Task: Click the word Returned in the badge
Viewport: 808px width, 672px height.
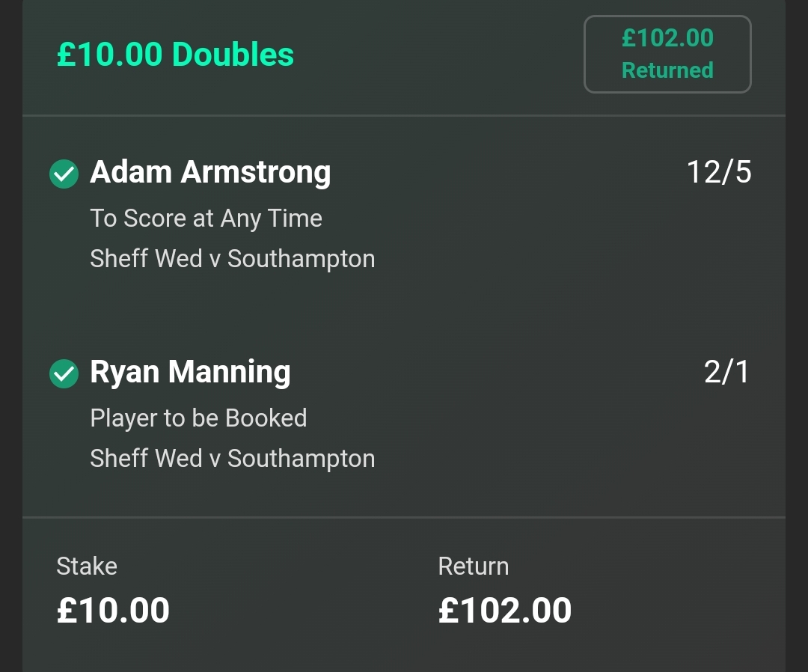Action: point(667,70)
